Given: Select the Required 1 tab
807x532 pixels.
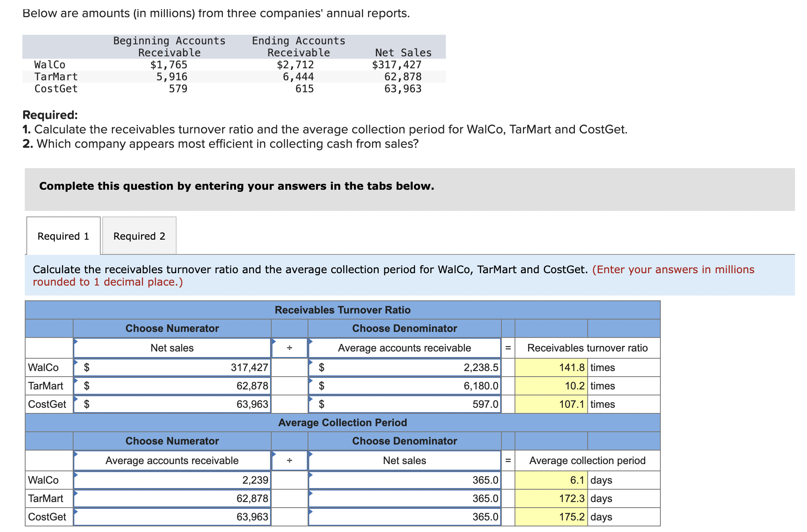Looking at the screenshot, I should click(x=63, y=236).
